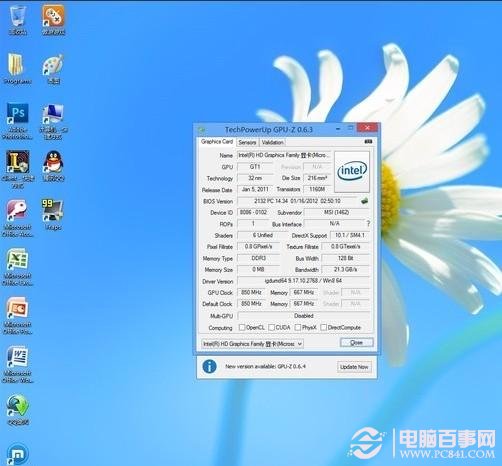
Task: Open the Intel HD Graphics adapter dropdown
Action: tap(252, 344)
